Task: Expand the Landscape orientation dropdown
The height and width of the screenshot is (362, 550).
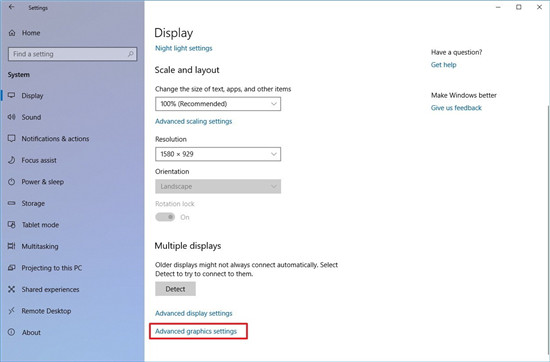Action: coord(218,186)
